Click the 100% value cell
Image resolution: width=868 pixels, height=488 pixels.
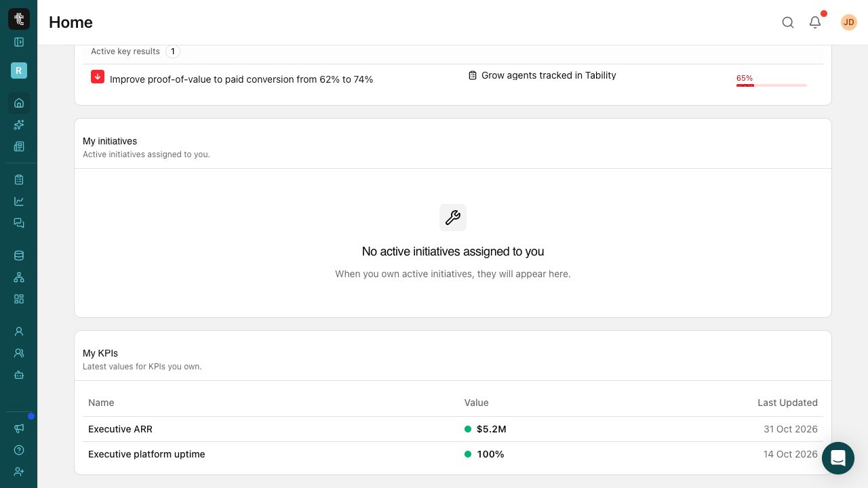tap(490, 454)
